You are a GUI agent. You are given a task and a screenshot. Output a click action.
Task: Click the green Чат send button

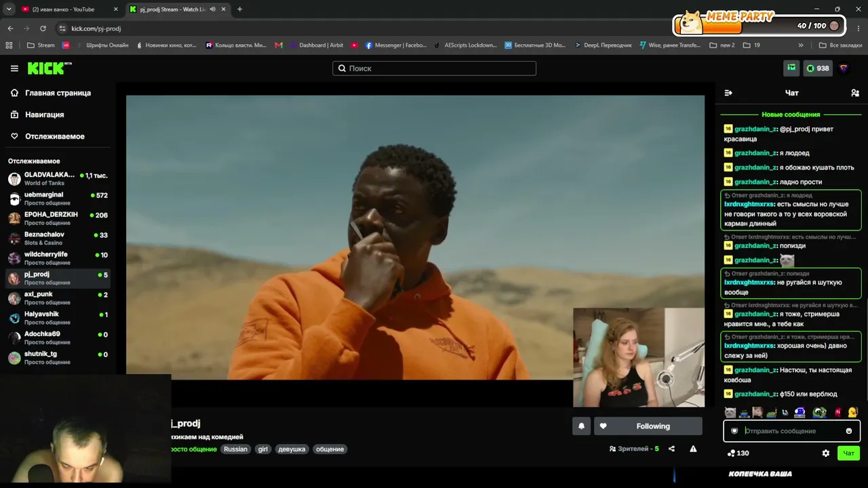pos(848,453)
